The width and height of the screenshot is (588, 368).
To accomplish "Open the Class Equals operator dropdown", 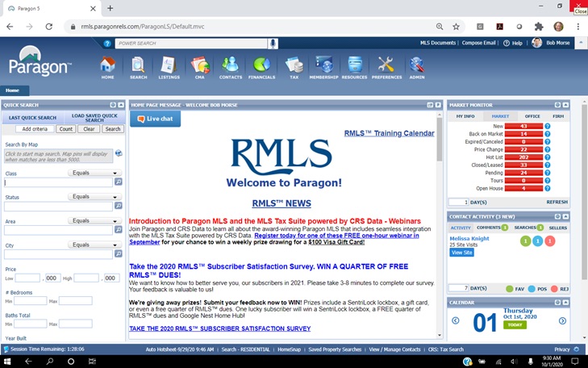I will [95, 173].
